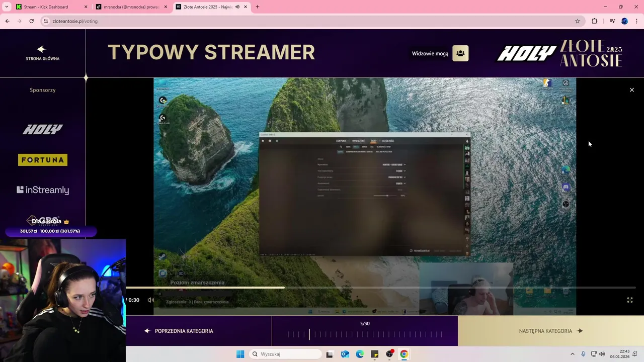Open network settings in system tray
Screen dimensions: 644x362
(594, 354)
